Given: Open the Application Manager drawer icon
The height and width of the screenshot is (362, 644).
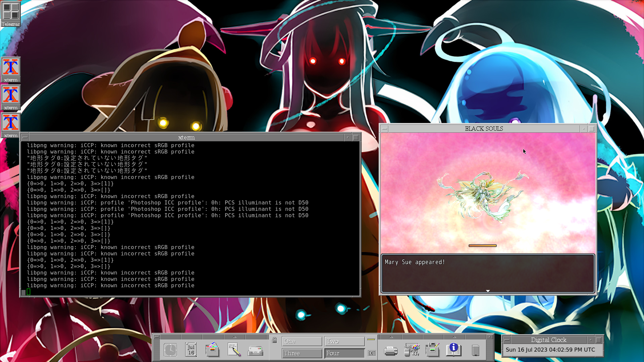Looking at the screenshot, I should 433,350.
